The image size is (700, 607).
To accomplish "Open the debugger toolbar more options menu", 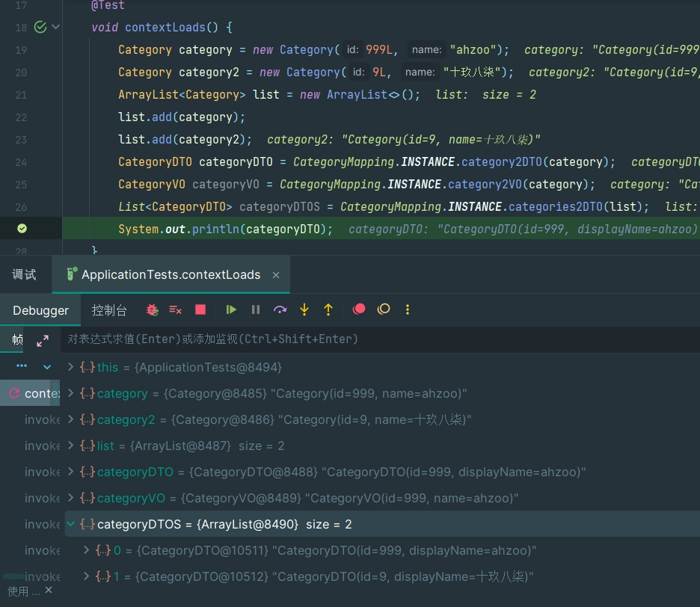I will tap(408, 309).
